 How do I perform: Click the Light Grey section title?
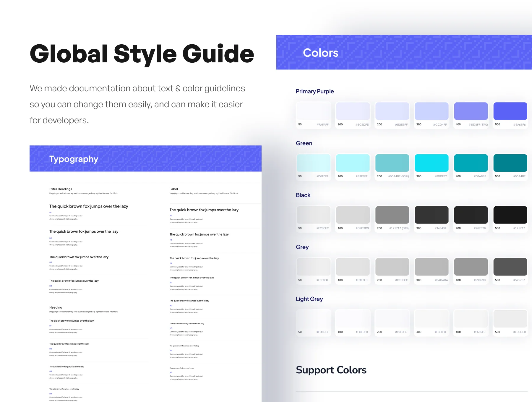click(309, 299)
